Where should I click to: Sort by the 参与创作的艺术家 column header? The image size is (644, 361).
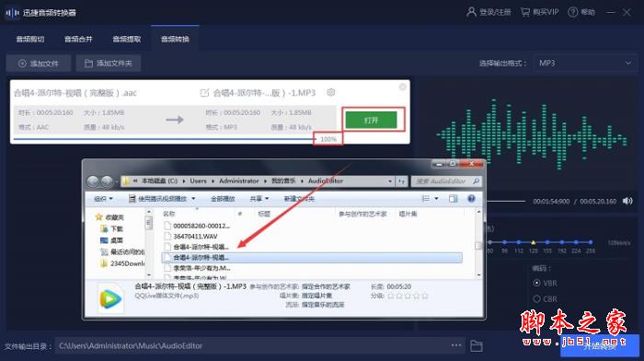pos(362,214)
